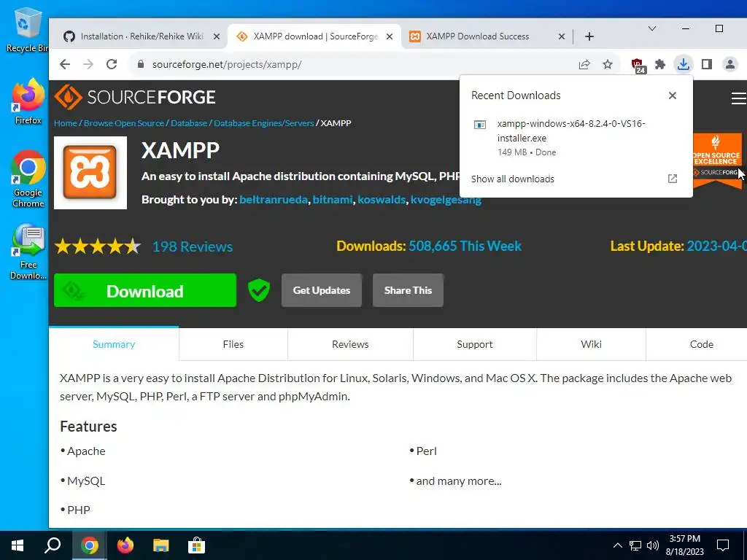Open the Support tab
747x560 pixels.
[x=474, y=344]
